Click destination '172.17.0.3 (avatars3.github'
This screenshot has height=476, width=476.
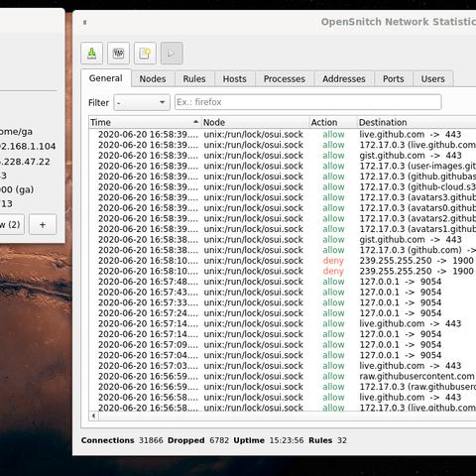tap(417, 197)
